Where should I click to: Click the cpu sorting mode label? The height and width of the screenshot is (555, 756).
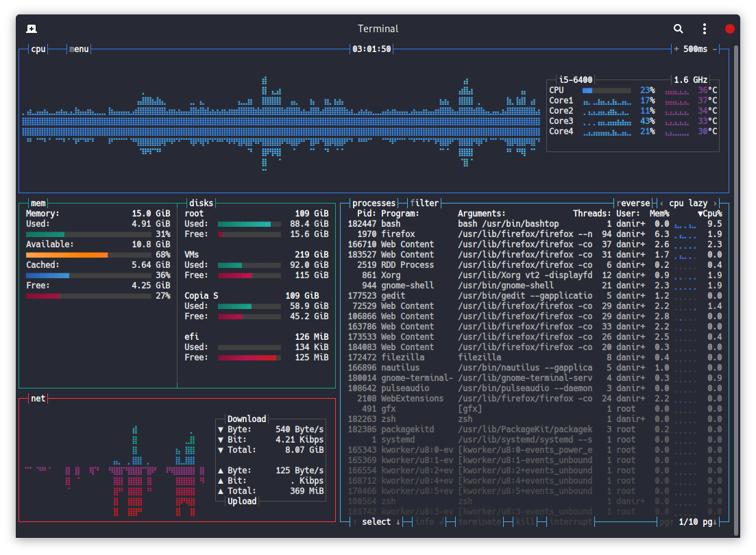676,203
